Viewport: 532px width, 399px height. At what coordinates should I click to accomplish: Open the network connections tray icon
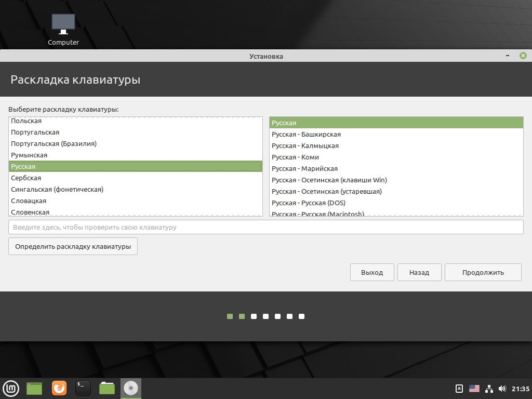click(489, 388)
